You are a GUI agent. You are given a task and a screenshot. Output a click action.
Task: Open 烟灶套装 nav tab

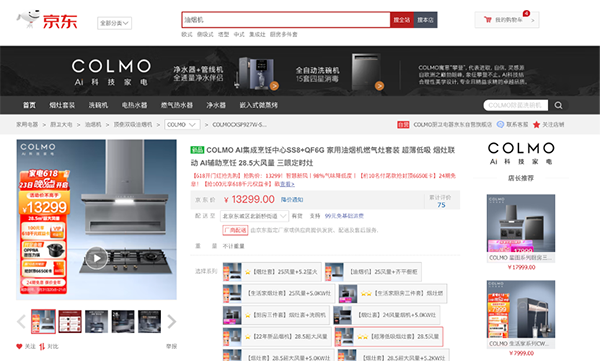pyautogui.click(x=62, y=105)
